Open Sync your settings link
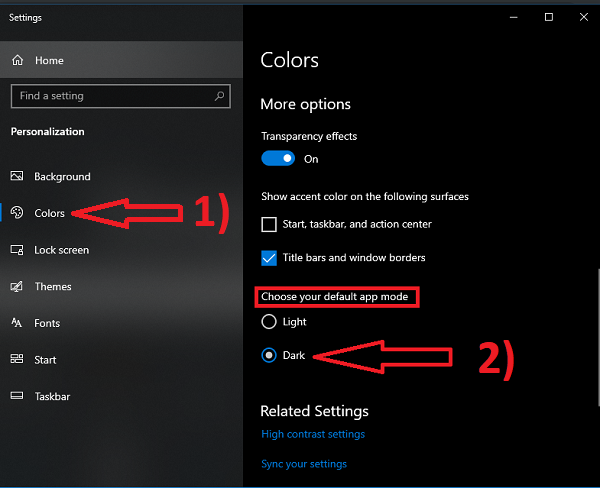Image resolution: width=600 pixels, height=488 pixels. coord(304,464)
